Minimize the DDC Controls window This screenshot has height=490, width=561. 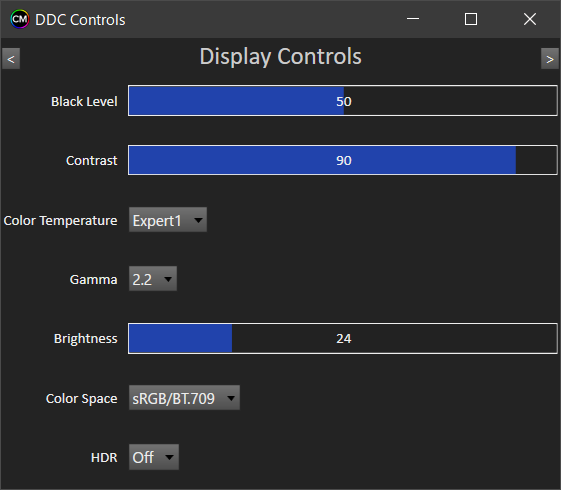point(413,19)
